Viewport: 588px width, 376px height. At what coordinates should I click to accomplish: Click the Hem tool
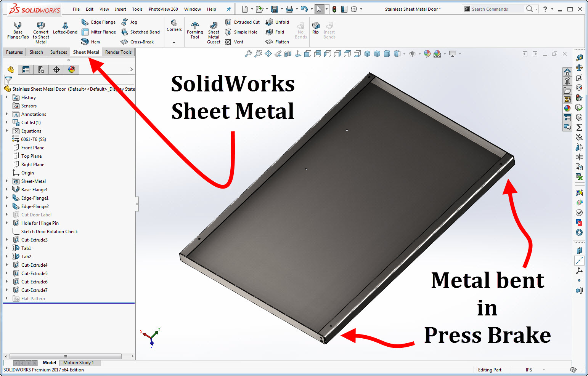[x=91, y=42]
